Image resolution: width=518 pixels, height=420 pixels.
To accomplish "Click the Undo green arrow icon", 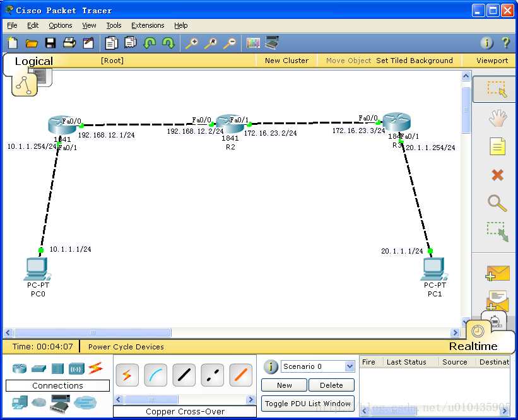I will click(x=150, y=43).
